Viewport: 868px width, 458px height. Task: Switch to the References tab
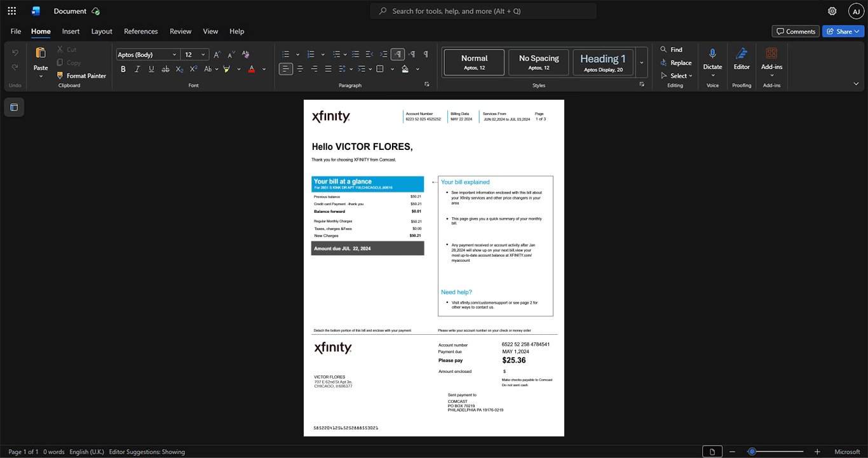click(x=141, y=31)
